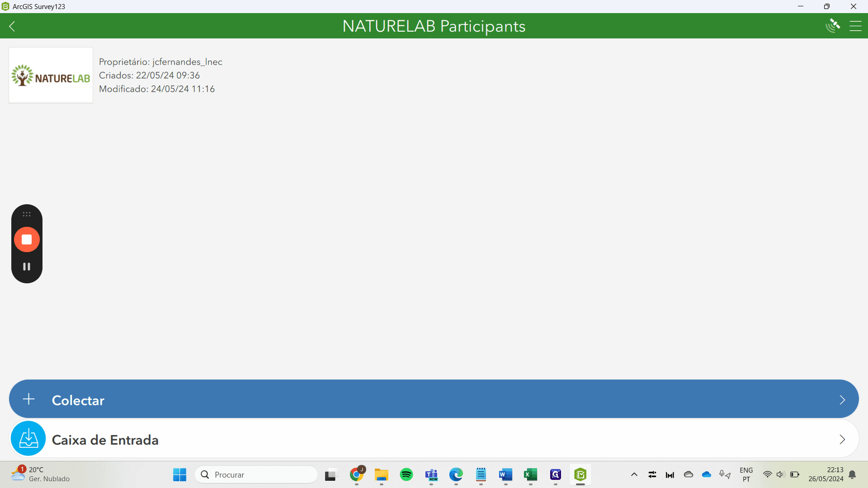
Task: Open the Wi-Fi network settings
Action: pyautogui.click(x=767, y=474)
